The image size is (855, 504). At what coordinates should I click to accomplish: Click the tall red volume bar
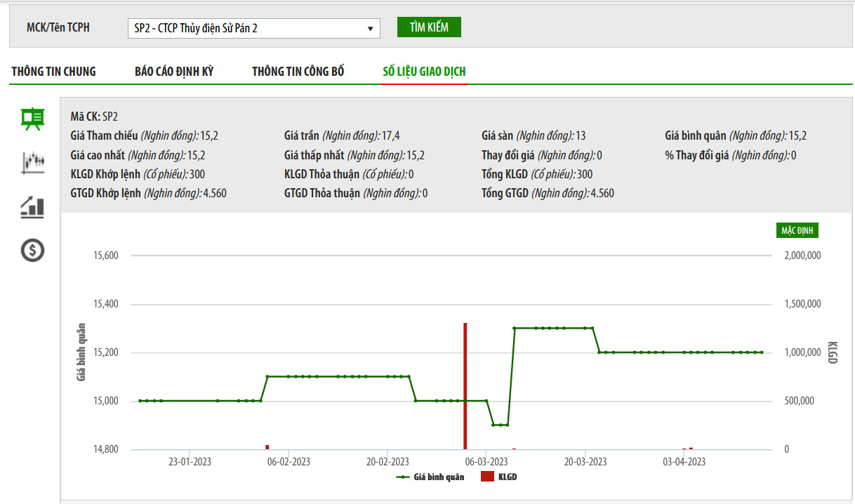click(465, 385)
